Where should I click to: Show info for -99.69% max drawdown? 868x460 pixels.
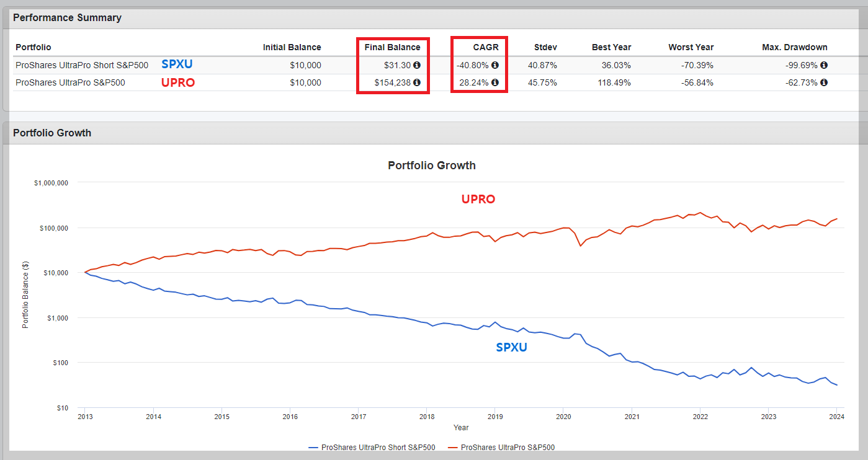pyautogui.click(x=824, y=65)
